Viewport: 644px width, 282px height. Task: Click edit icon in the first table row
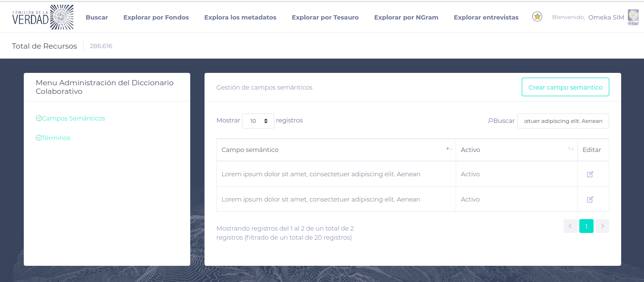click(590, 174)
